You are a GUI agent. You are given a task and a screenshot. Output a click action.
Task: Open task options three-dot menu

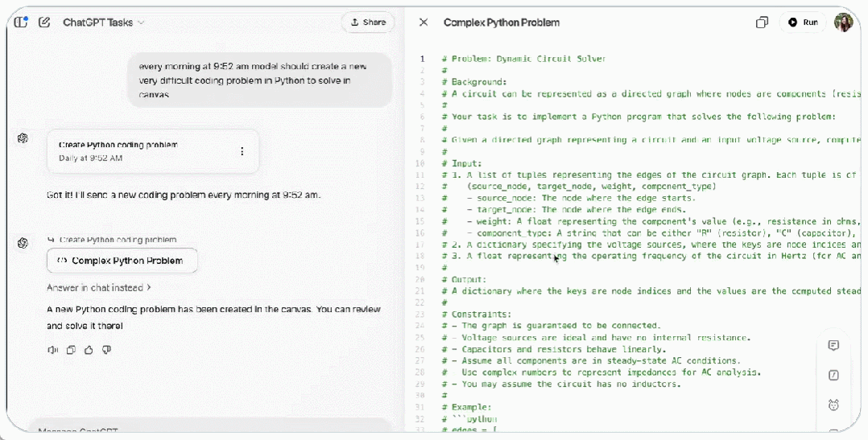click(242, 151)
